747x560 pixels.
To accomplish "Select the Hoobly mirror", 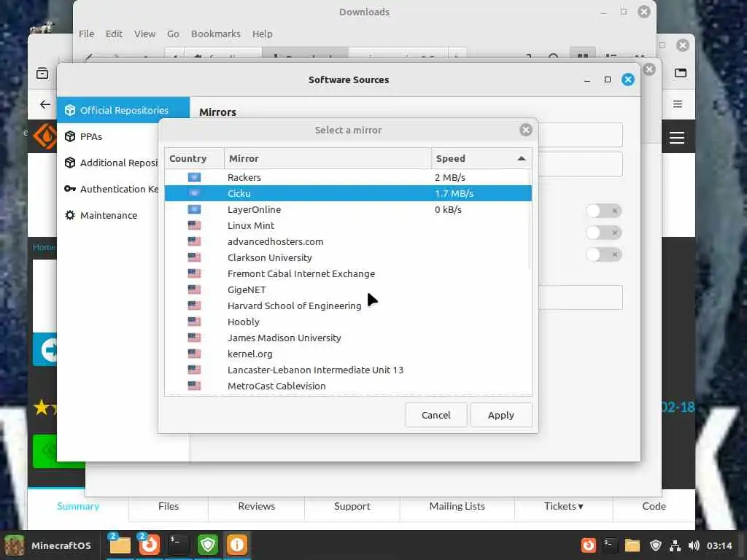I will [348, 322].
